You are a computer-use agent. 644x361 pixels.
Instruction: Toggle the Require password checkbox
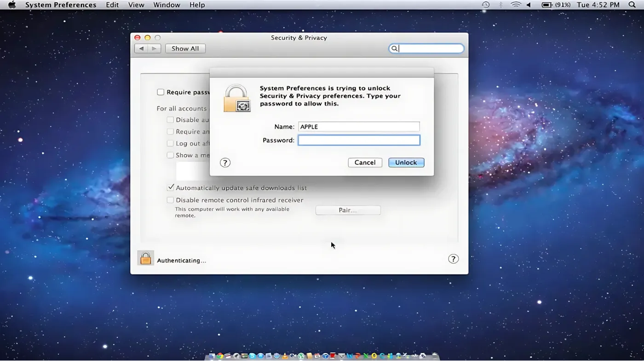coord(161,92)
